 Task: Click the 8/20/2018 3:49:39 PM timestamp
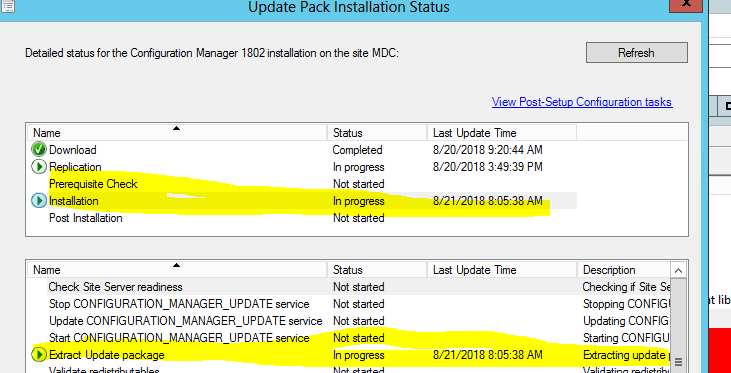click(488, 167)
